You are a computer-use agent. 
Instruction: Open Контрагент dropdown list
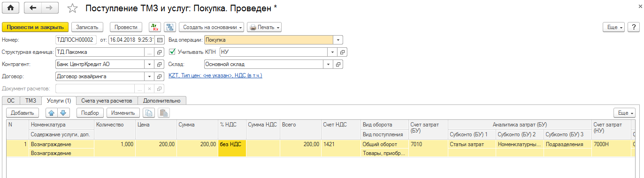[149, 64]
